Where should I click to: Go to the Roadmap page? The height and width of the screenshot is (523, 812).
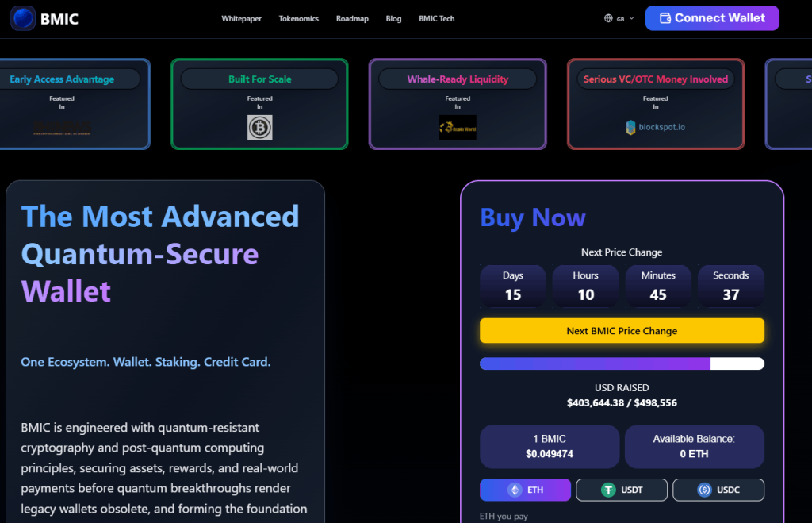click(x=352, y=18)
